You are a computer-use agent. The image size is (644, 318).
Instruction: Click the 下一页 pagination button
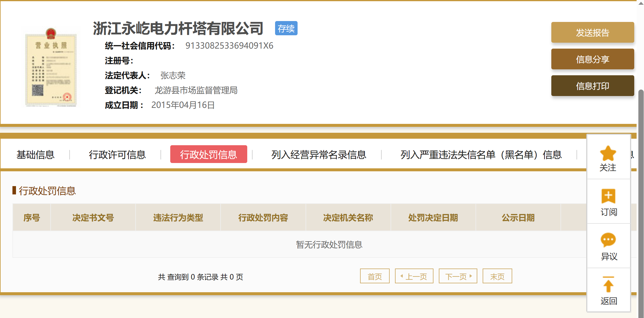tap(458, 276)
